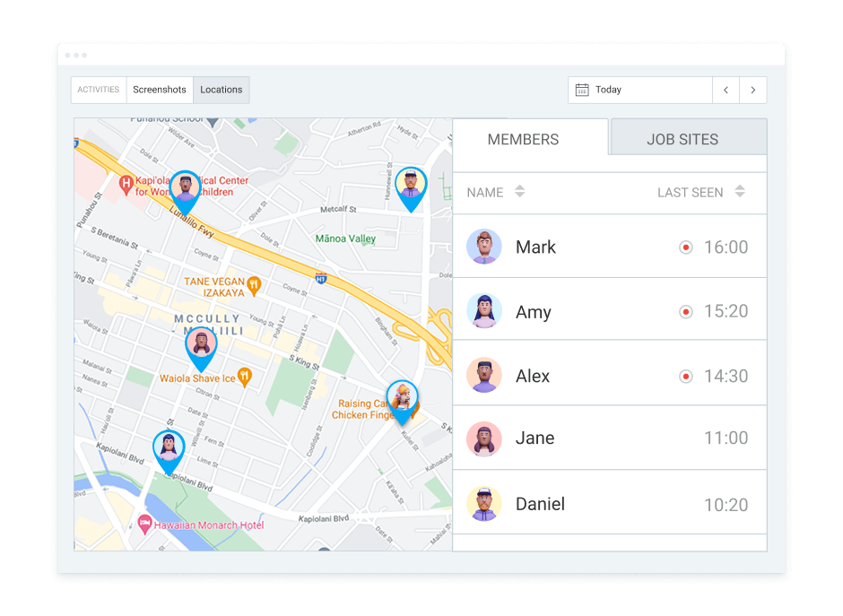Viewport: 843px width, 616px height.
Task: Select Amy in the members list
Action: [x=610, y=310]
